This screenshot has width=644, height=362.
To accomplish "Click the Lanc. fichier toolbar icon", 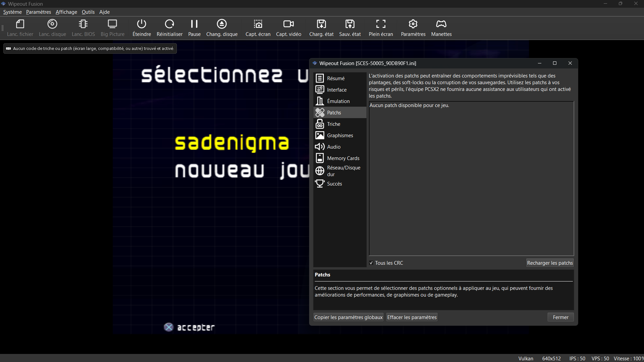I will [20, 28].
